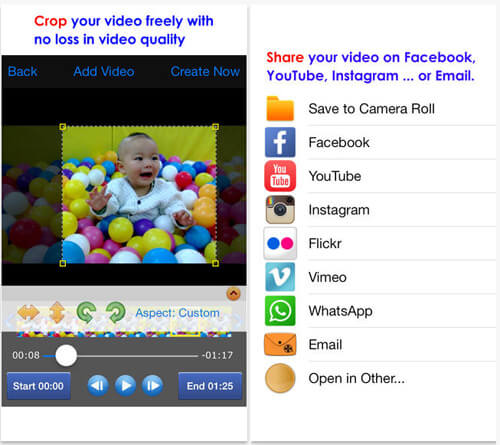Select Flickr share option

click(x=380, y=243)
